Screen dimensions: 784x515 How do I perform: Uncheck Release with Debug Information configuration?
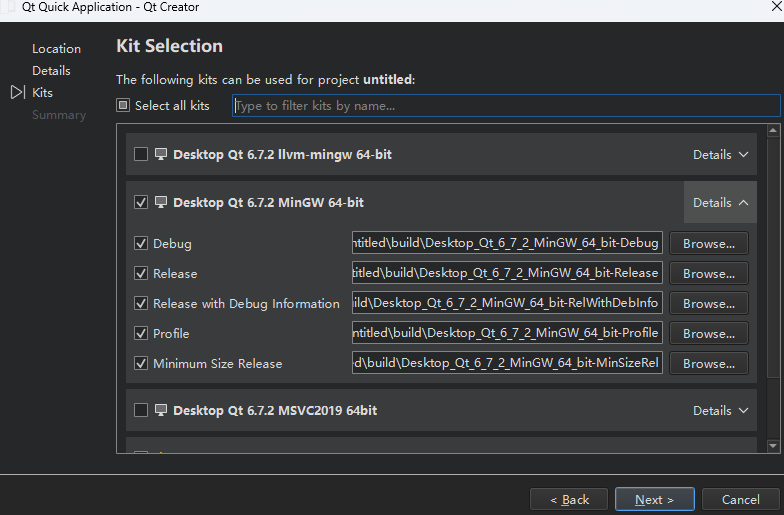point(141,304)
